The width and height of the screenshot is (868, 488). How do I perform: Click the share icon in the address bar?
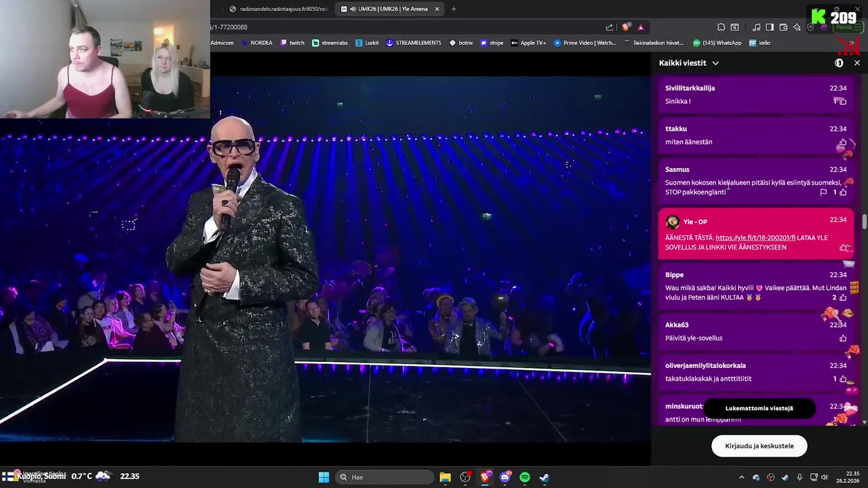(x=609, y=27)
